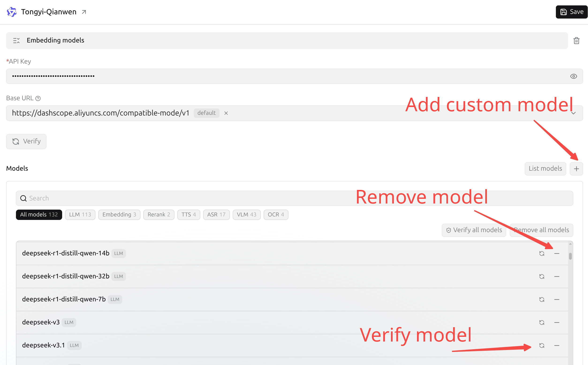Filter models by TTS
Viewport: 588px width, 365px height.
coord(189,215)
